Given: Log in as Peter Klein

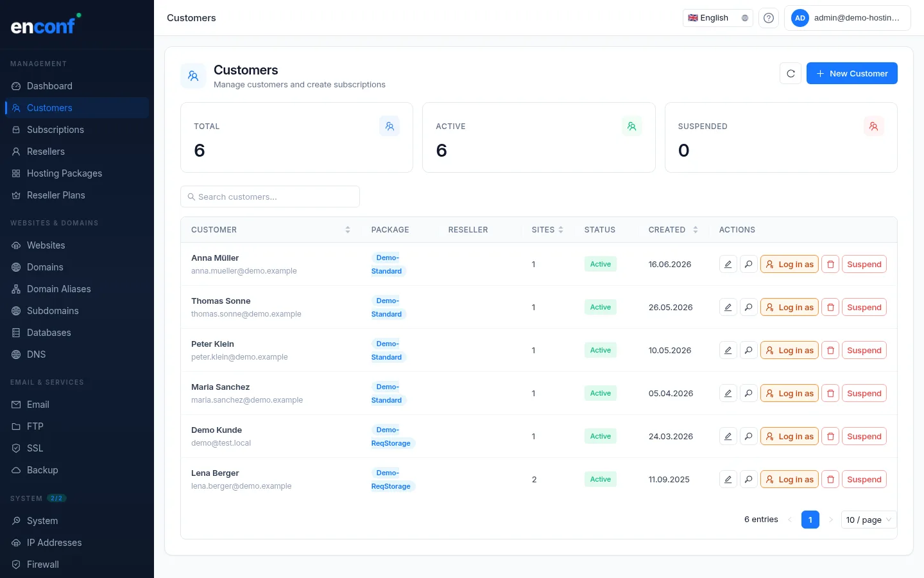Looking at the screenshot, I should coord(789,350).
